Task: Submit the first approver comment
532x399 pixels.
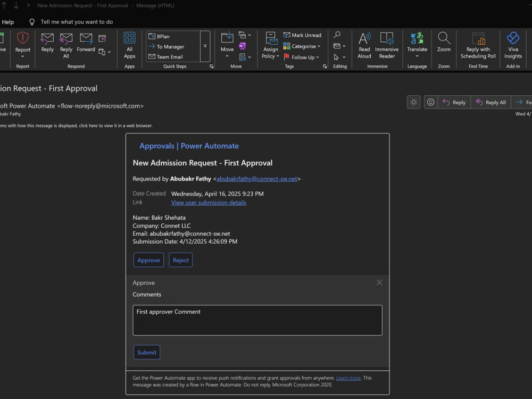Action: pyautogui.click(x=147, y=352)
